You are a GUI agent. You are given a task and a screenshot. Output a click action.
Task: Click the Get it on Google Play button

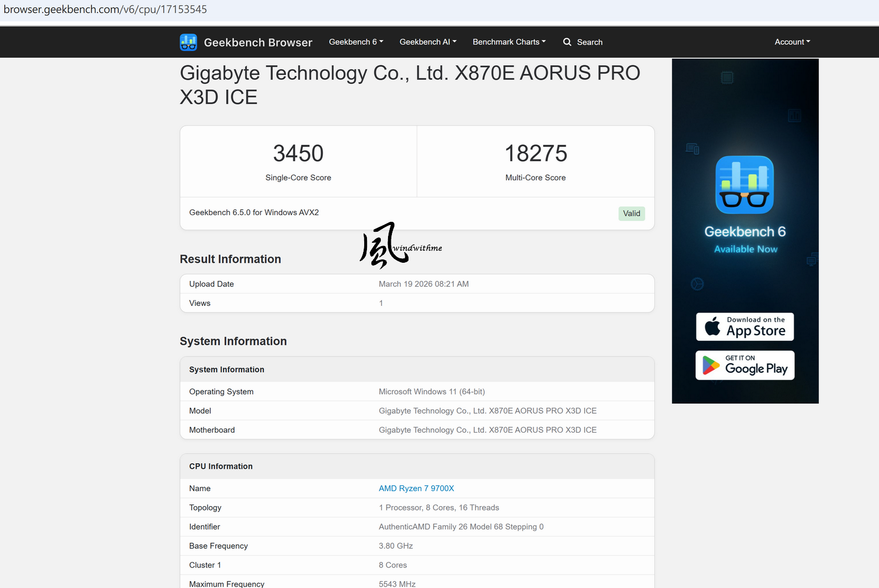click(744, 366)
